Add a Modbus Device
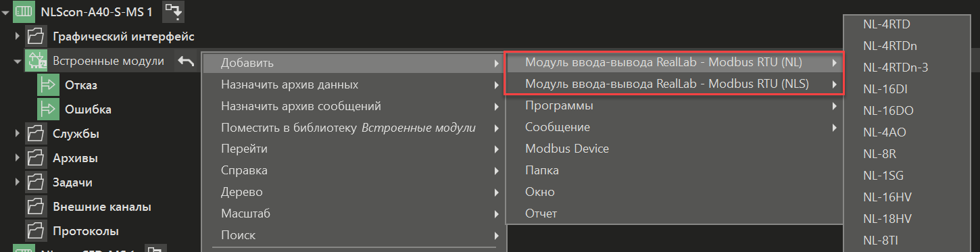 point(675,149)
